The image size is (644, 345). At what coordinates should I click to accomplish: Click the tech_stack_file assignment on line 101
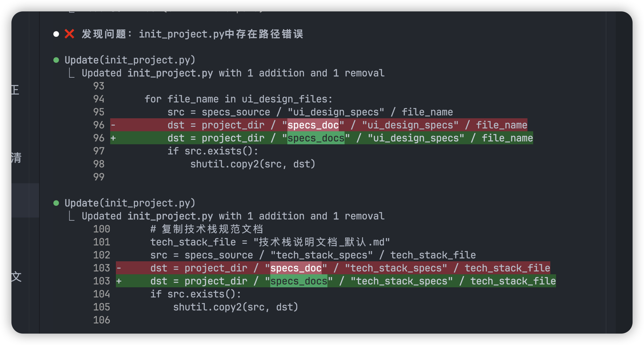[270, 242]
